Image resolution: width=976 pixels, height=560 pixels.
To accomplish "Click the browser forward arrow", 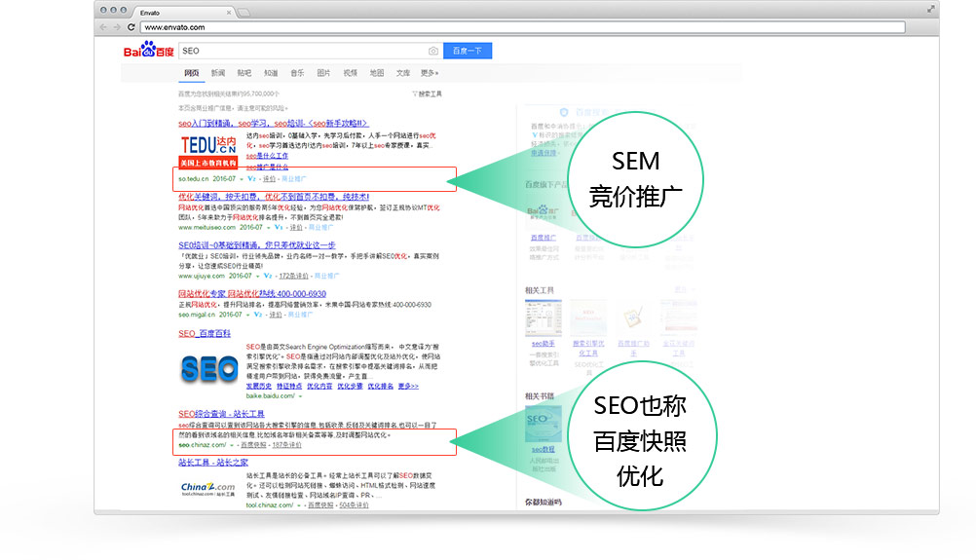I will [117, 26].
